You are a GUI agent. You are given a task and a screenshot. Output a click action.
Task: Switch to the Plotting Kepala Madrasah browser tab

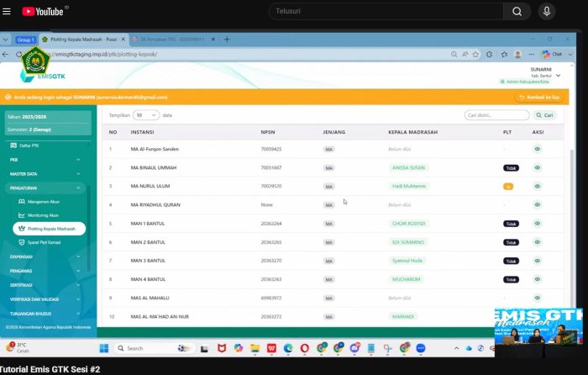[83, 40]
